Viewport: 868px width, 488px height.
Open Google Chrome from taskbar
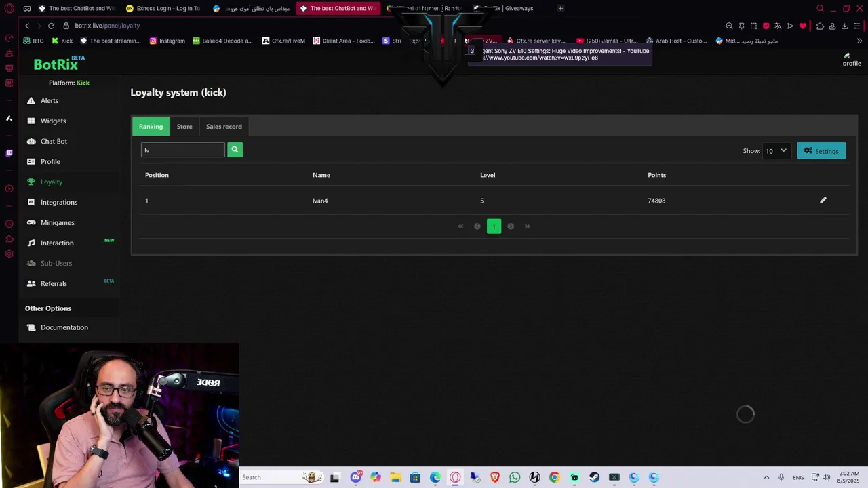point(555,477)
